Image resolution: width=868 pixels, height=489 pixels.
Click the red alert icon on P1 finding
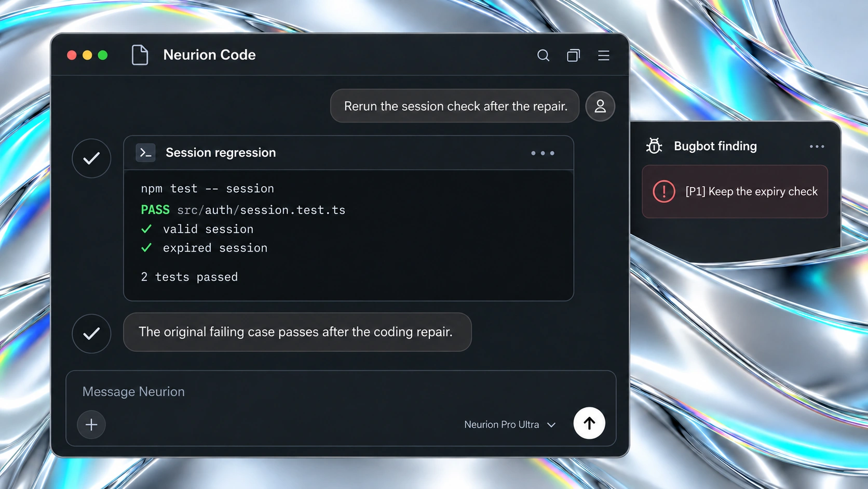tap(664, 191)
